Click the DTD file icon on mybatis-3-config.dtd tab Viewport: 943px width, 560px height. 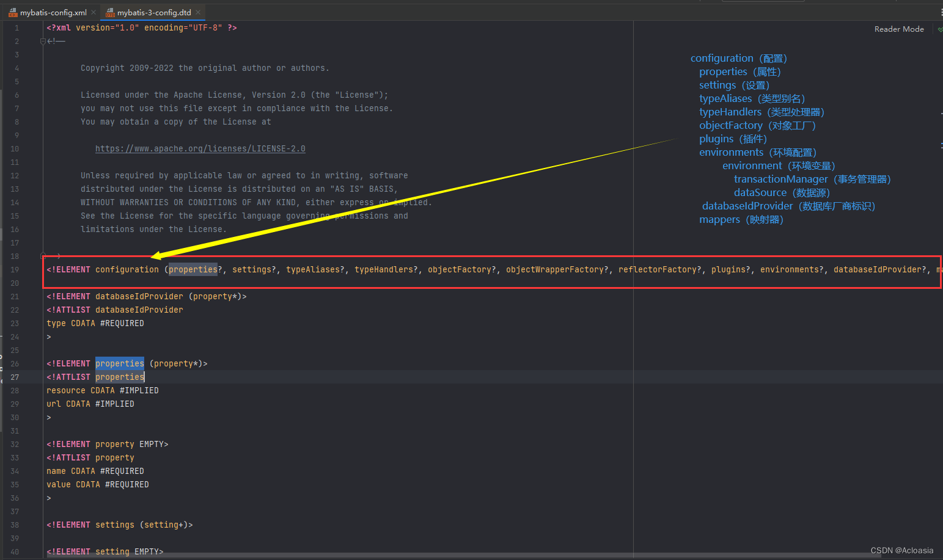pos(110,12)
